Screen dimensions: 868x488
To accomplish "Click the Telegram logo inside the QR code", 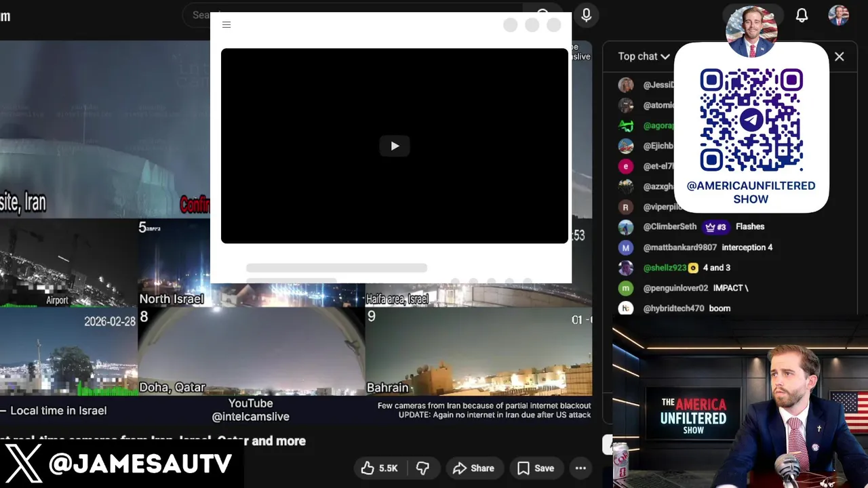I will (751, 121).
